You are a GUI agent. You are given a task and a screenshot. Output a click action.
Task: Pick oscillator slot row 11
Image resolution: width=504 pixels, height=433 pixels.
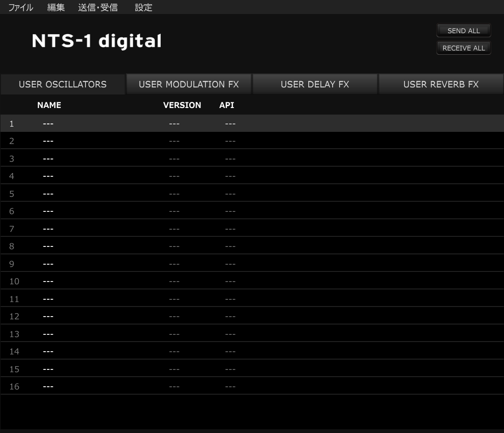pos(252,299)
